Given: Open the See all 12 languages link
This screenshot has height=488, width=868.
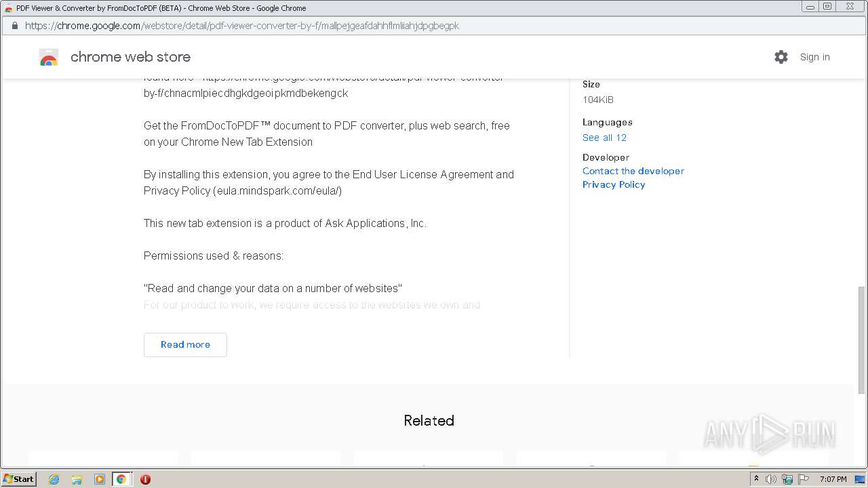Looking at the screenshot, I should pos(604,138).
